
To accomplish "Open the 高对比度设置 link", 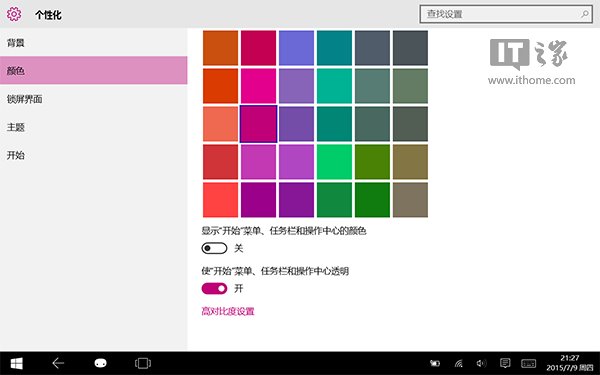I will click(228, 311).
